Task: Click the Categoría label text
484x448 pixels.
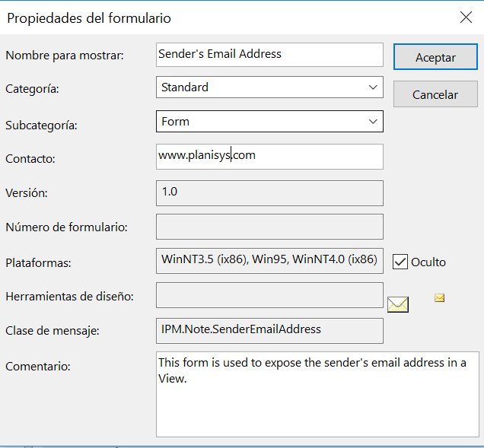Action: tap(32, 89)
